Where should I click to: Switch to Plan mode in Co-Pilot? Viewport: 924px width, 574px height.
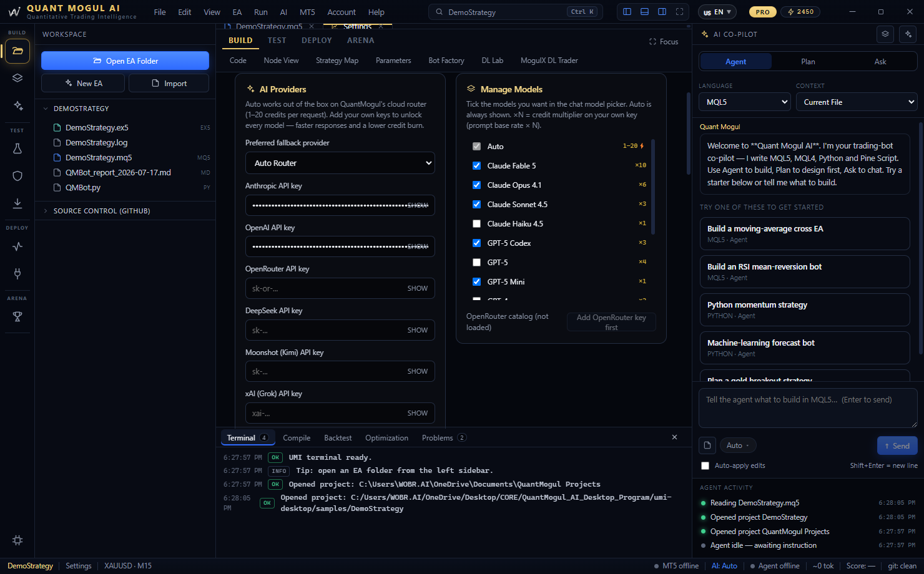click(x=808, y=61)
